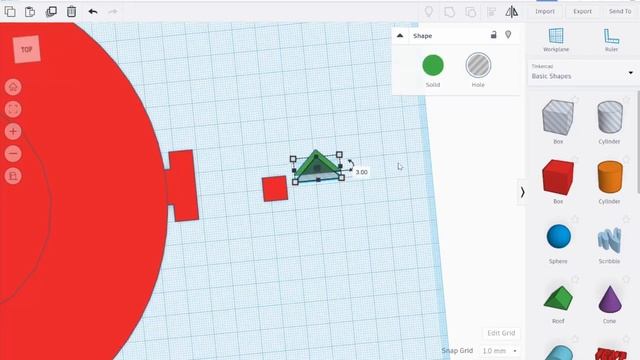The image size is (640, 360).
Task: Click the Show all lightbulb icon
Action: coord(429,11)
